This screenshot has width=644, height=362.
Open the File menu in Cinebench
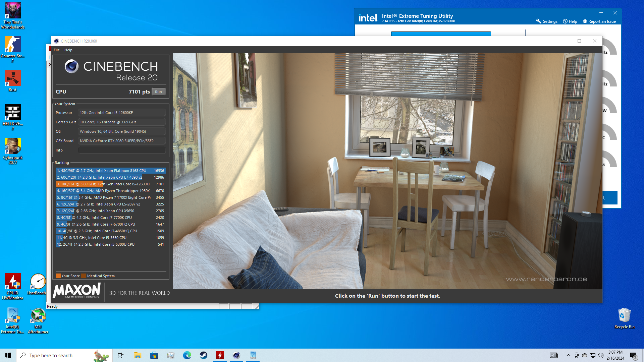tap(57, 50)
